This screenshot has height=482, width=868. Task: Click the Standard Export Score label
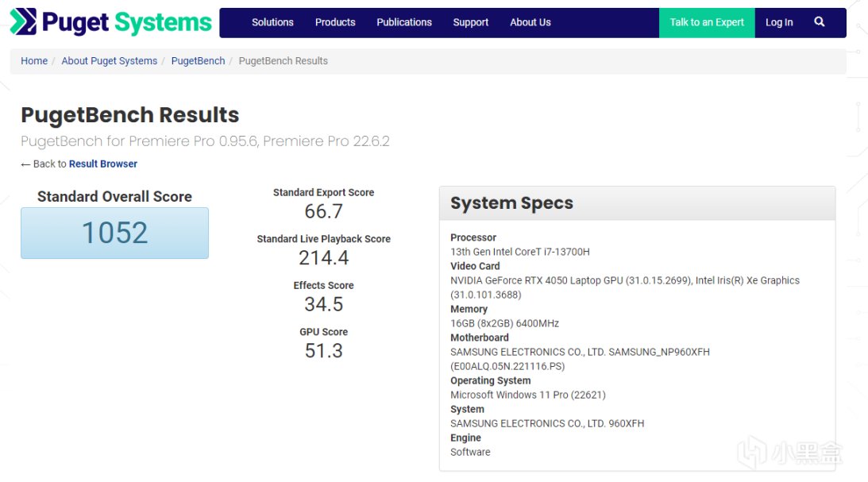point(324,193)
